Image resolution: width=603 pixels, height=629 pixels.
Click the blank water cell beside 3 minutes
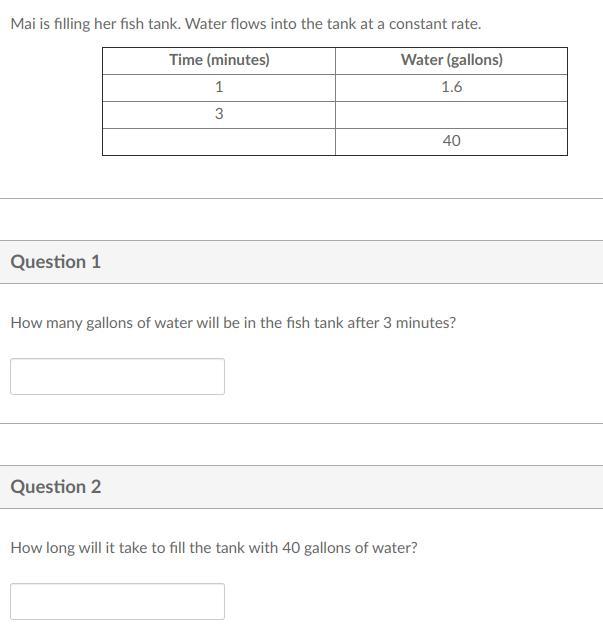(451, 114)
